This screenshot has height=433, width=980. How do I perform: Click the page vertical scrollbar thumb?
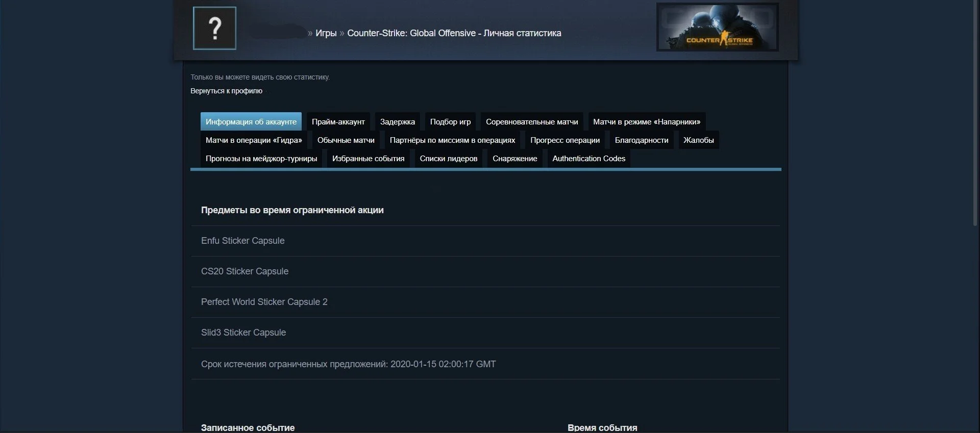point(976,113)
